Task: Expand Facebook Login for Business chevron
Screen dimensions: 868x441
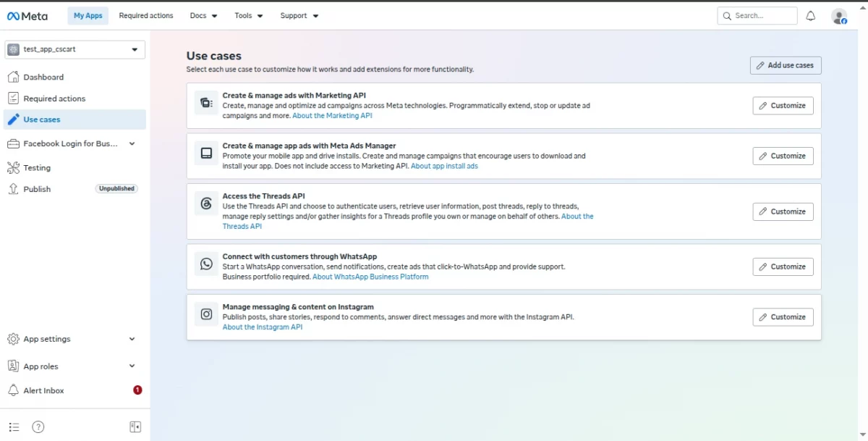Action: click(132, 143)
